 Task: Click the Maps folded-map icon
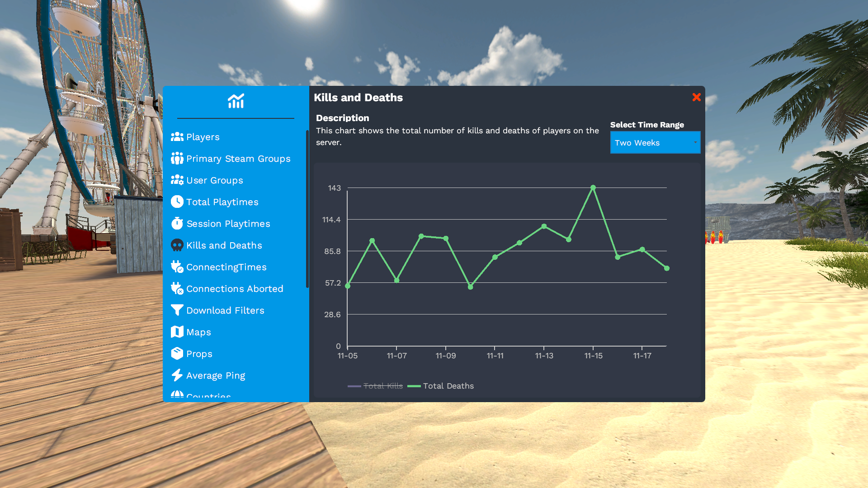[x=177, y=332]
